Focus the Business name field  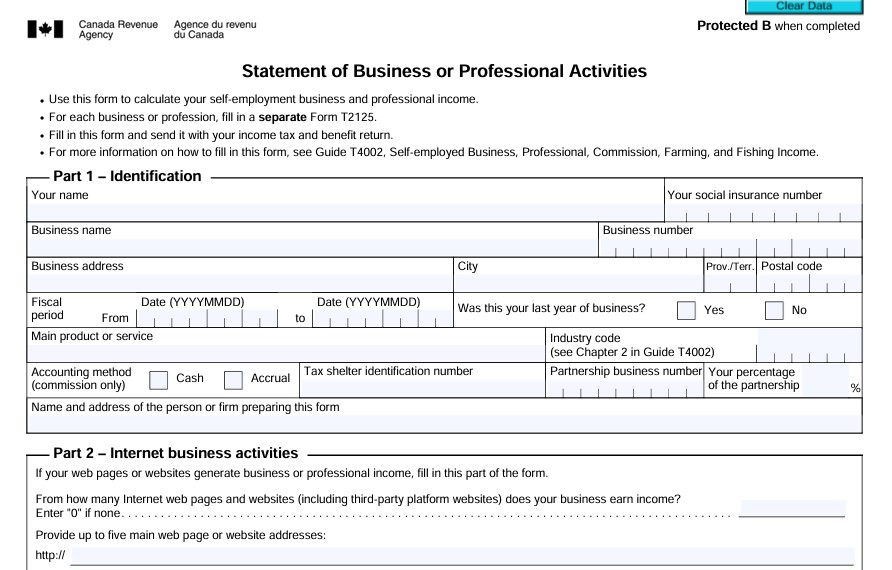point(312,247)
